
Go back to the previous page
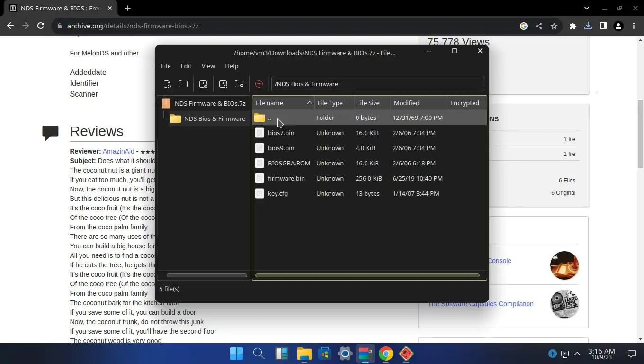[x=10, y=26]
